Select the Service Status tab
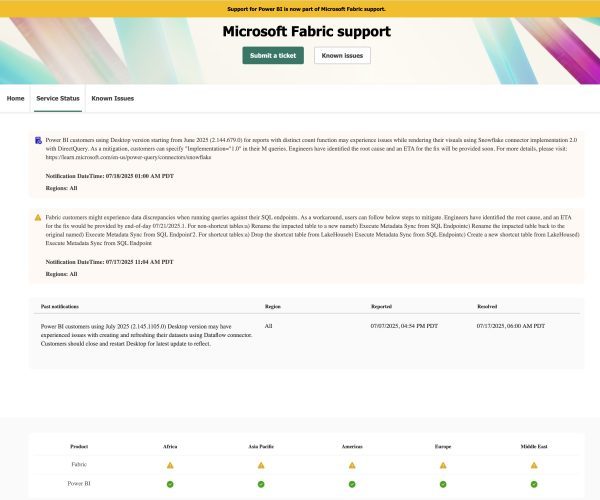 tap(58, 98)
